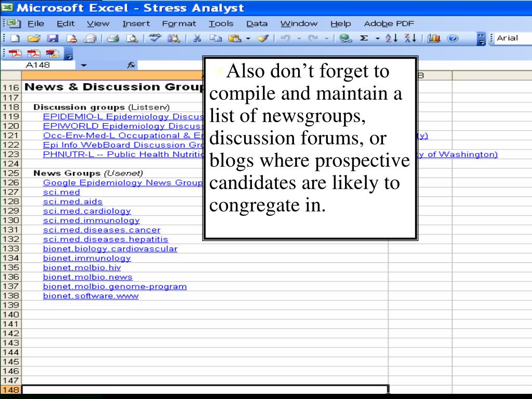Select the News & Discussion Groups heading cell

pos(114,87)
